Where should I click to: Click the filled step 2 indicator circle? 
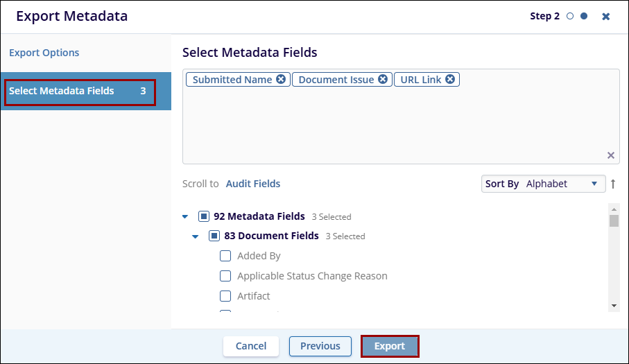pyautogui.click(x=584, y=16)
